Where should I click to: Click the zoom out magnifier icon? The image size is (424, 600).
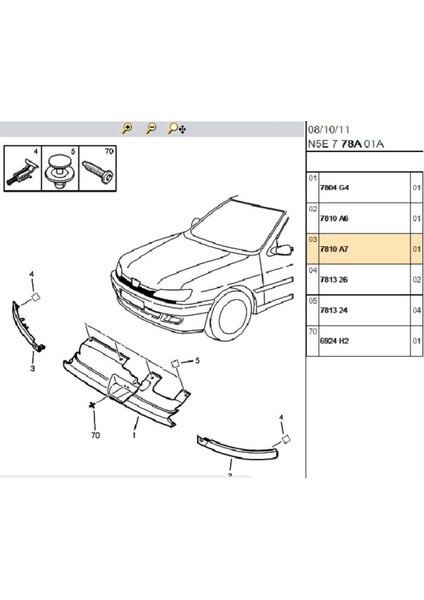tap(151, 128)
